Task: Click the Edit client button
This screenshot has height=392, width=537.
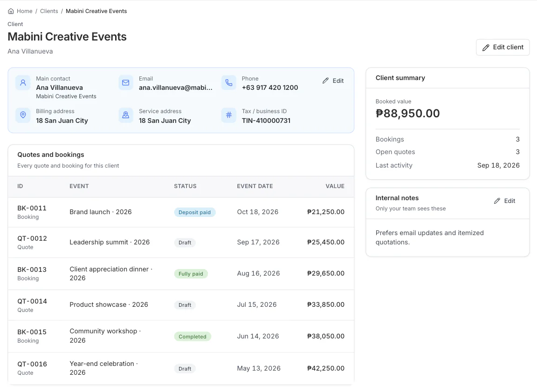Action: (x=503, y=47)
